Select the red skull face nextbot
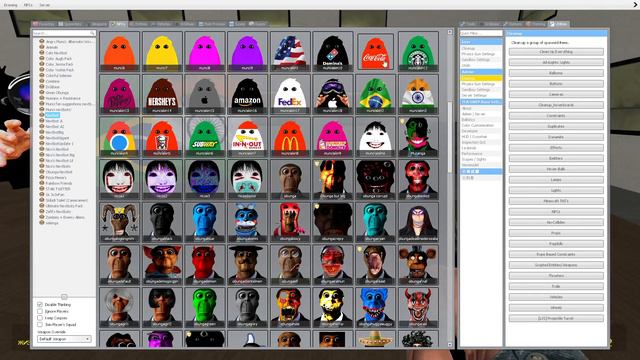 click(418, 179)
